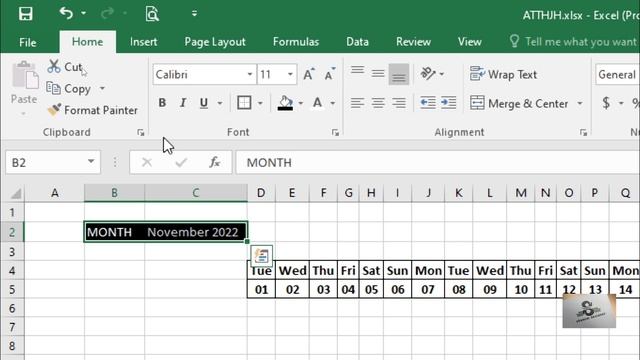Open the Name Box dropdown arrow

coord(91,162)
